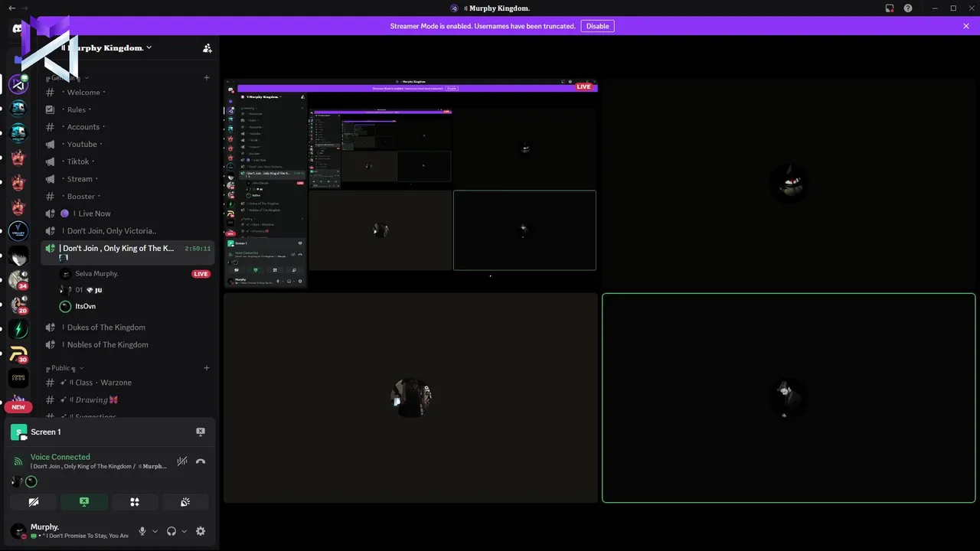Viewport: 980px width, 551px height.
Task: Click the Voice Connected status text
Action: coord(60,457)
